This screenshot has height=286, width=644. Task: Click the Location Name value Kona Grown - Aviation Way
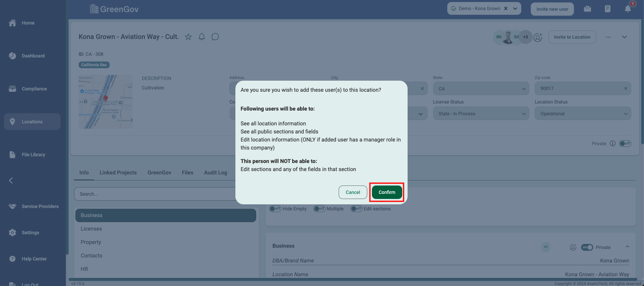597,274
